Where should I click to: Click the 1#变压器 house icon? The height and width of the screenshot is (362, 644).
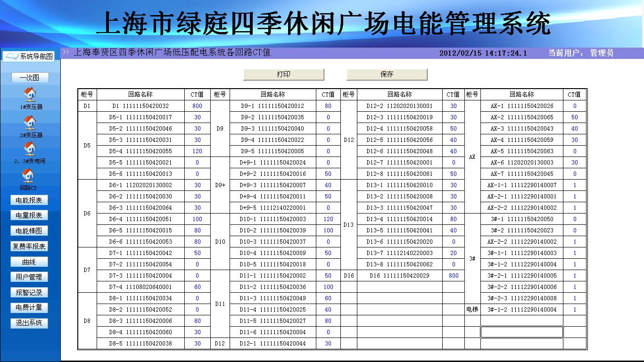30,94
